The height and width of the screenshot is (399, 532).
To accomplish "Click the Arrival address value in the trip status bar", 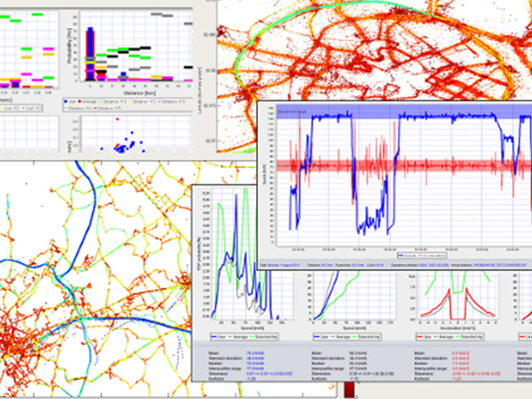I will (x=500, y=265).
